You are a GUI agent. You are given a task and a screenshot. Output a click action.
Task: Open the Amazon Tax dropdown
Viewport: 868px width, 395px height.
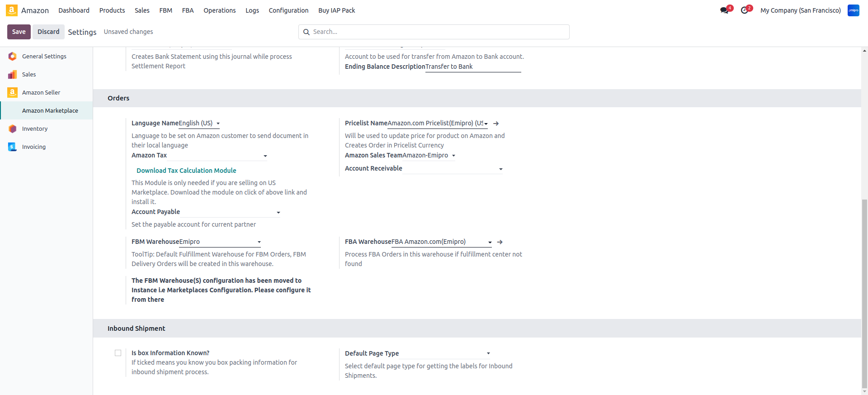pos(265,156)
